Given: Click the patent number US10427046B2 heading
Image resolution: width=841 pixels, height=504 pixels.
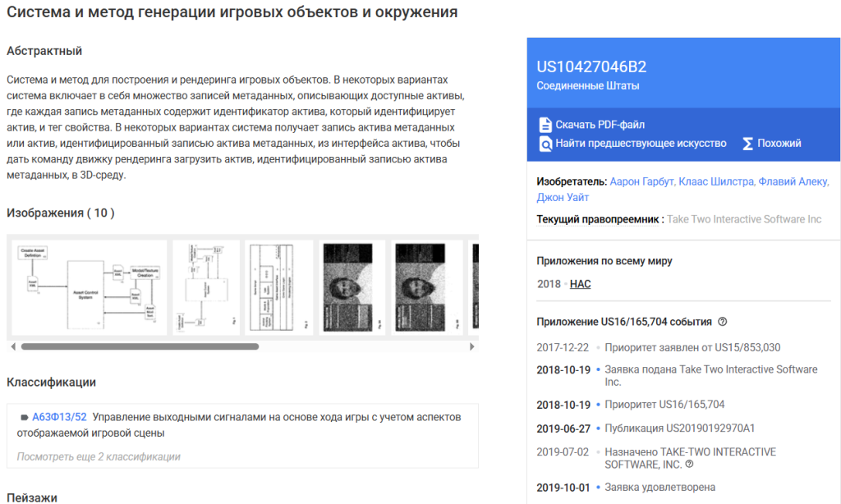Looking at the screenshot, I should [591, 67].
